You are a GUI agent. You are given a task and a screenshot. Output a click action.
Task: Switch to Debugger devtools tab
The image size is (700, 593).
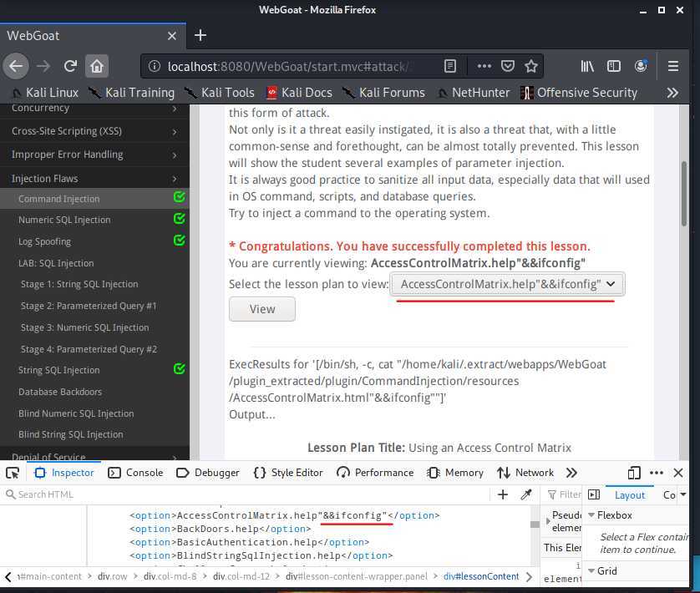click(208, 473)
